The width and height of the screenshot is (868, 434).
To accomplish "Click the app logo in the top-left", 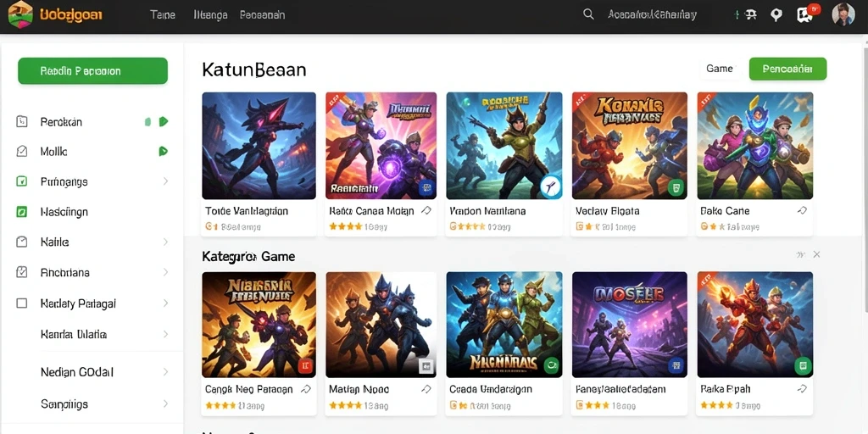I will (20, 15).
